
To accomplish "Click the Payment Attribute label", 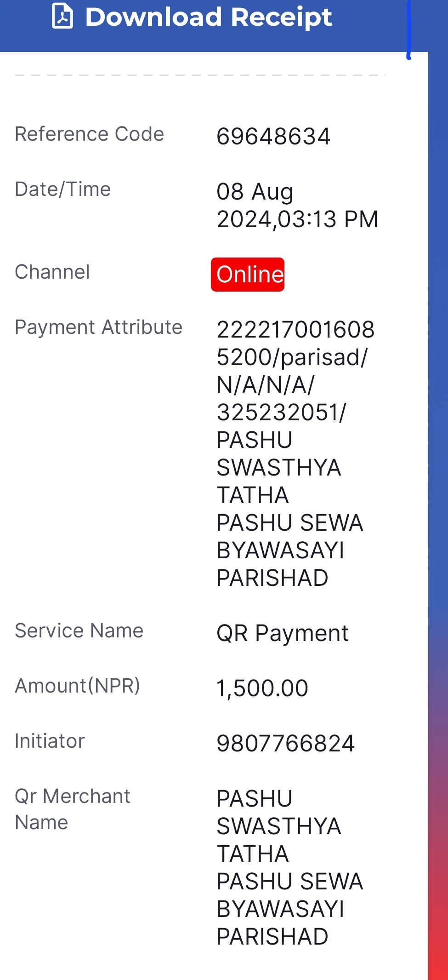I will tap(99, 327).
